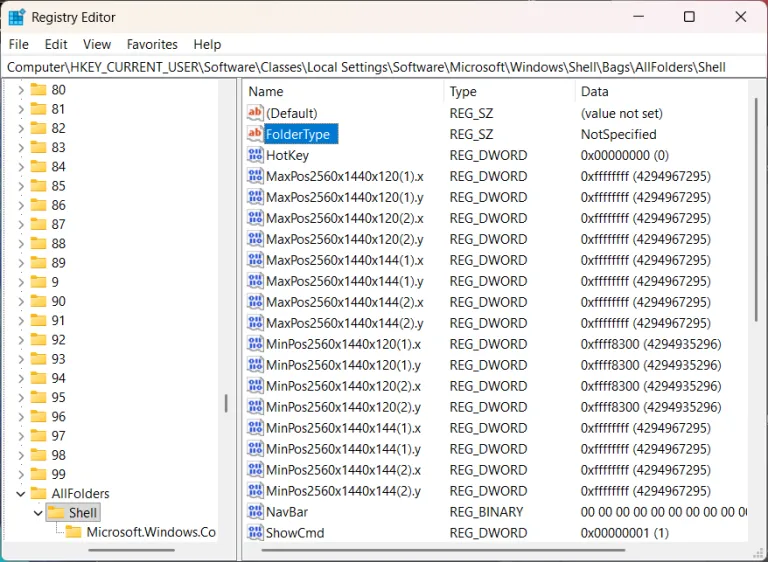The height and width of the screenshot is (562, 768).
Task: Collapse the AllFolders tree node
Action: pyautogui.click(x=21, y=493)
